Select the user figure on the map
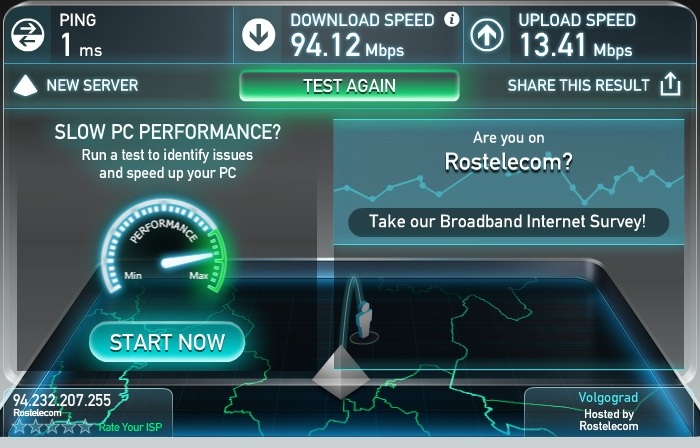700x448 pixels. click(364, 321)
